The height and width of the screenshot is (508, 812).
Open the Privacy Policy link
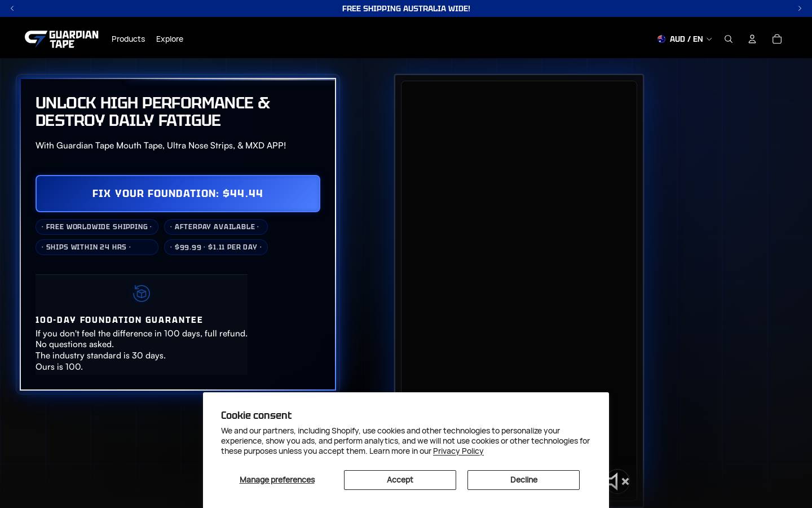[x=458, y=451]
